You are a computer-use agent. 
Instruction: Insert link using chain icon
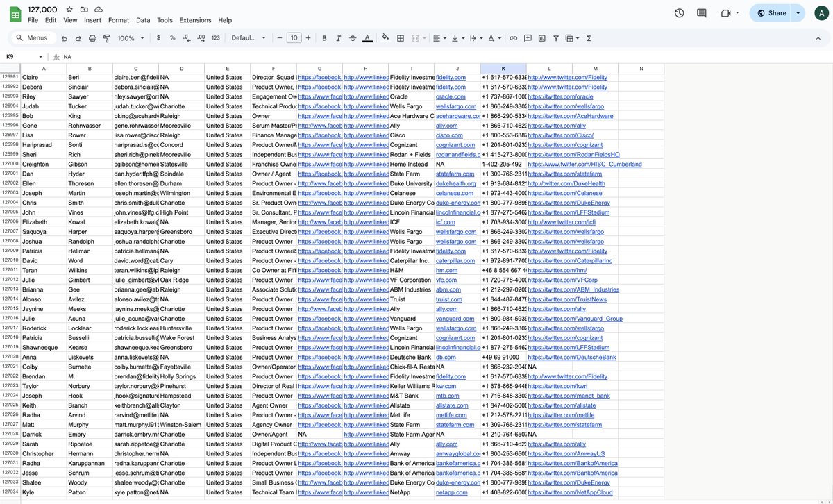click(514, 38)
